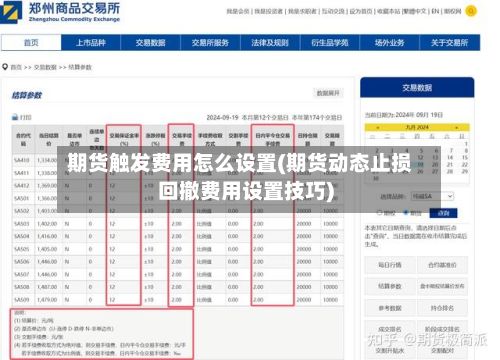Open the 法律及规则 menu

click(270, 42)
